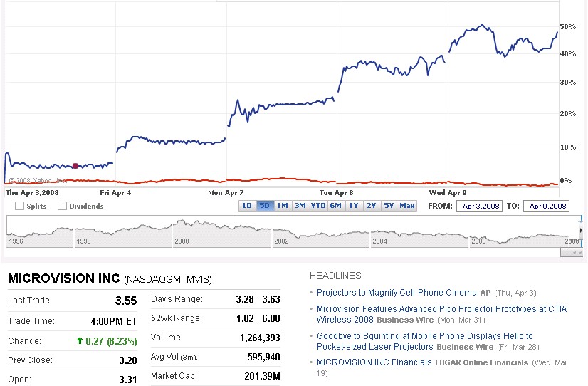Image resolution: width=588 pixels, height=386 pixels.
Task: Click the Open value 3.31
Action: click(128, 380)
